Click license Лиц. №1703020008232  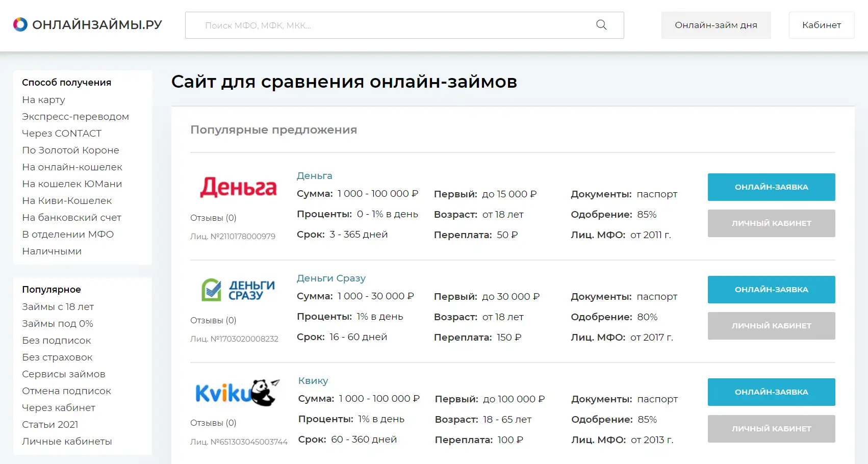(x=234, y=339)
